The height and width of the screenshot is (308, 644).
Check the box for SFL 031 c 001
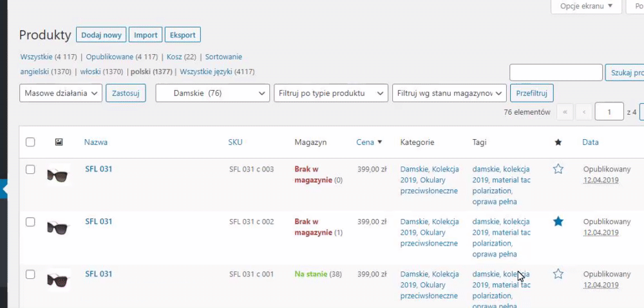coord(30,274)
